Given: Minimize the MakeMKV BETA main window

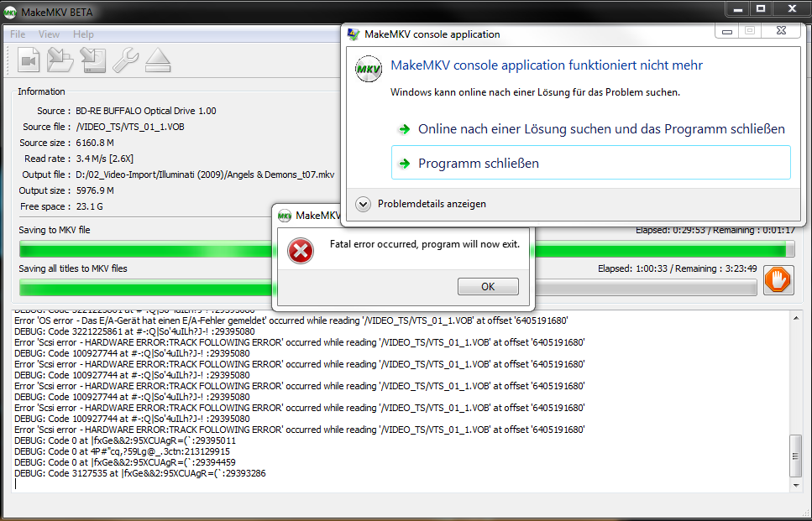Looking at the screenshot, I should pos(738,8).
